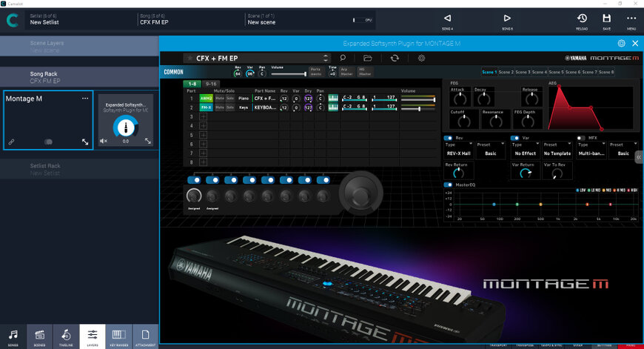Mute part 1 AWM2 Piano
Image resolution: width=644 pixels, height=349 pixels.
[x=219, y=98]
